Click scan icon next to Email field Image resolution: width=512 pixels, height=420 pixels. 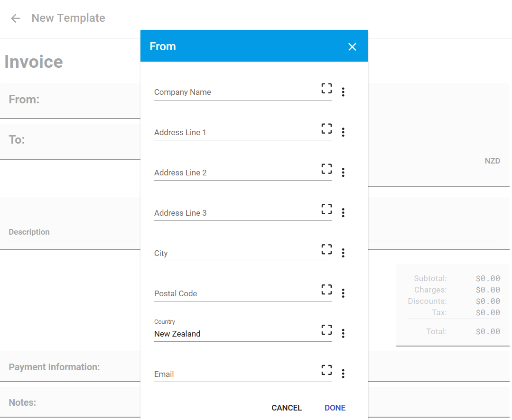click(x=326, y=370)
